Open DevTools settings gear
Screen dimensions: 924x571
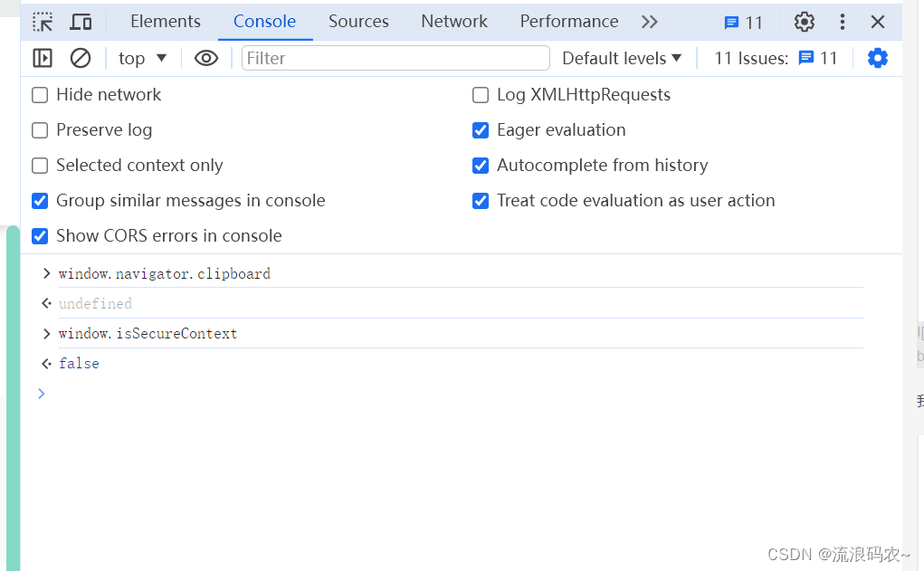[x=804, y=21]
